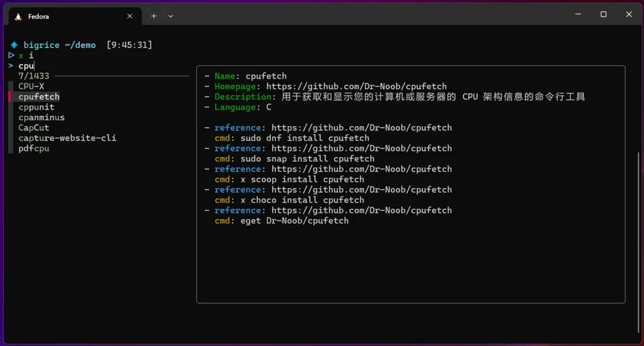Switch to the Fedora tab
This screenshot has height=346, width=644.
point(65,16)
